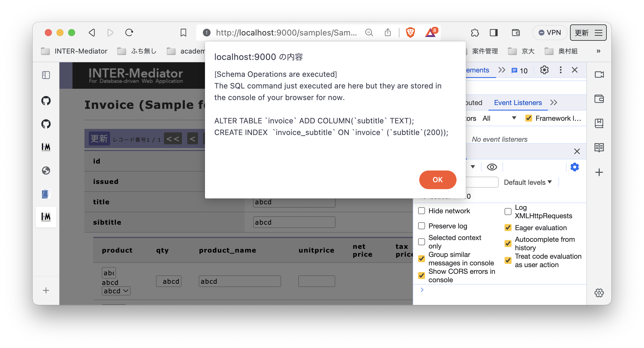Open the wallet icon in right sidebar
644x348 pixels.
pos(599,99)
